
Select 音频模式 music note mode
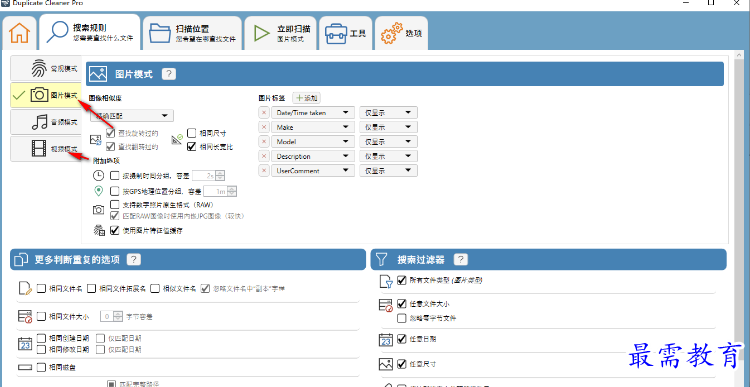pyautogui.click(x=46, y=122)
